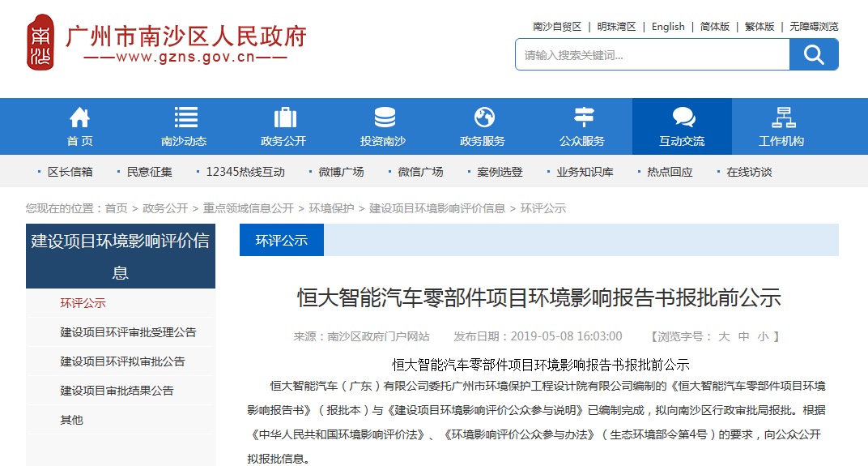Go to 首页 in the breadcrumb
This screenshot has width=868, height=466.
[117, 208]
